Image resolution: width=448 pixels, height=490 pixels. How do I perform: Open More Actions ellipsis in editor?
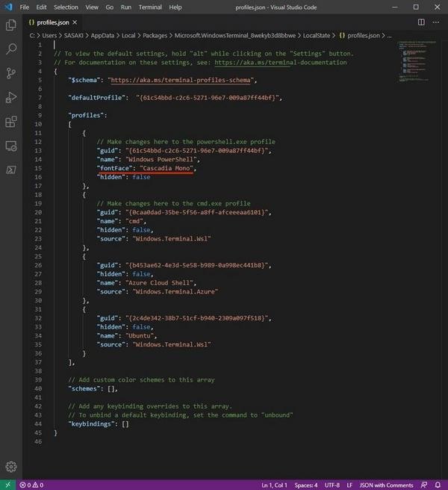click(436, 22)
